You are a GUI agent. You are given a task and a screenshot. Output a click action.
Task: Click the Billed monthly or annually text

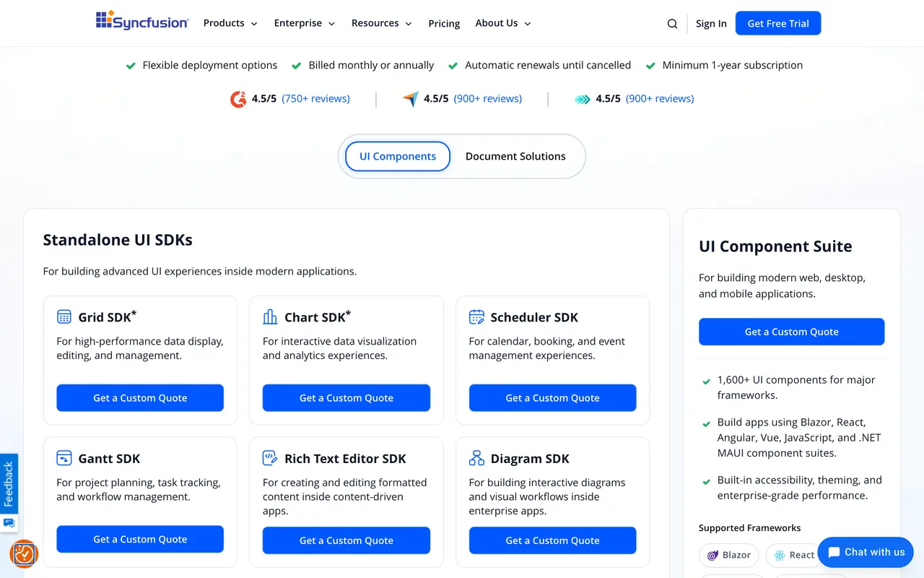pyautogui.click(x=371, y=65)
